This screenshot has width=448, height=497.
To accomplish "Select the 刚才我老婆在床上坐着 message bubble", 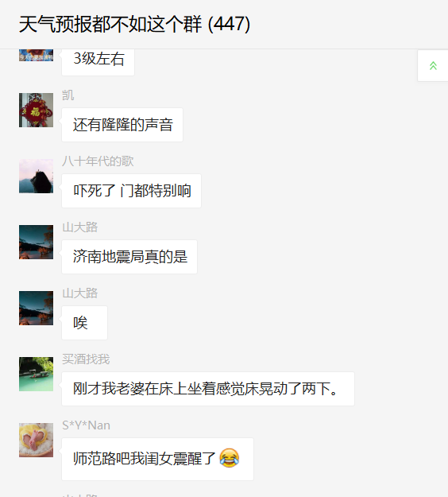I will (208, 389).
